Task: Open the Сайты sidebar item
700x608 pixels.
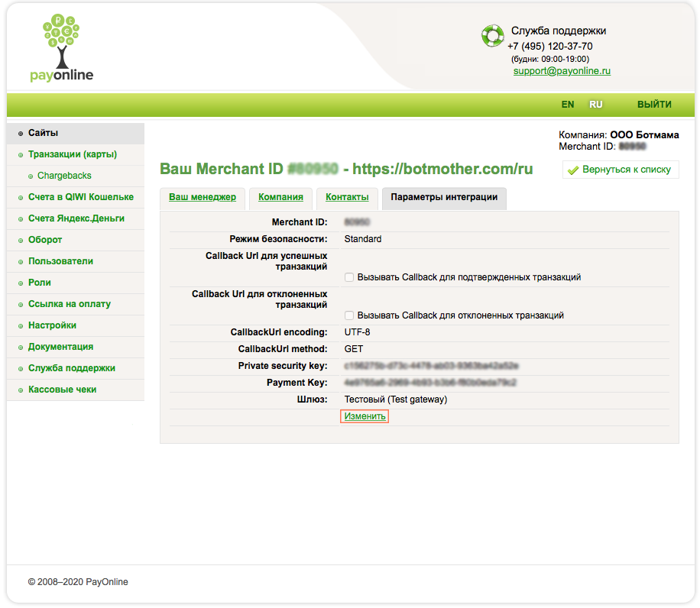Action: pos(76,133)
